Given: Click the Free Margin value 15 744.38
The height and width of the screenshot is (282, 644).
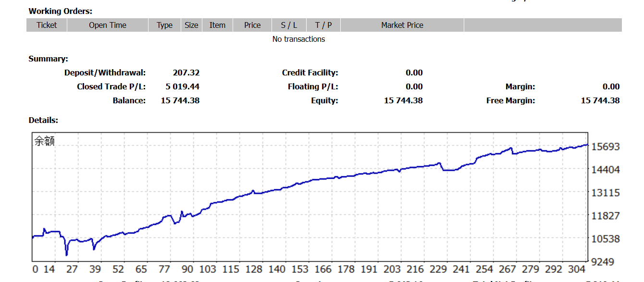Looking at the screenshot, I should point(600,101).
